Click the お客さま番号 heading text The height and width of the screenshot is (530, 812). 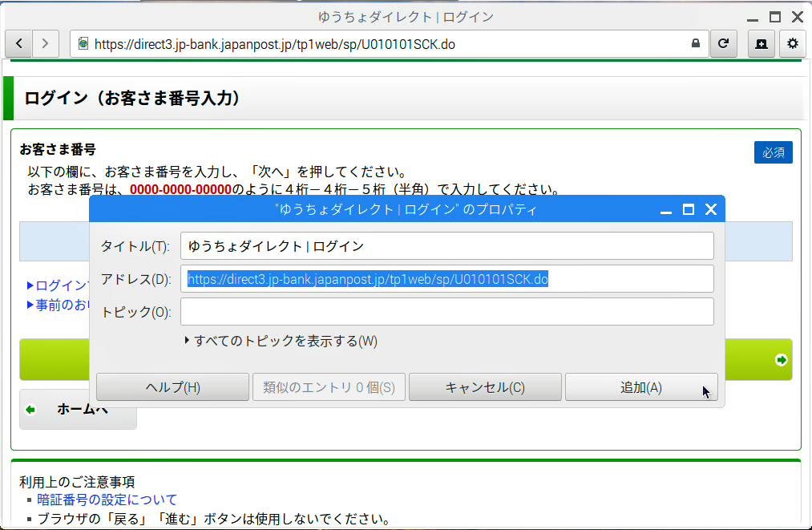pyautogui.click(x=58, y=150)
